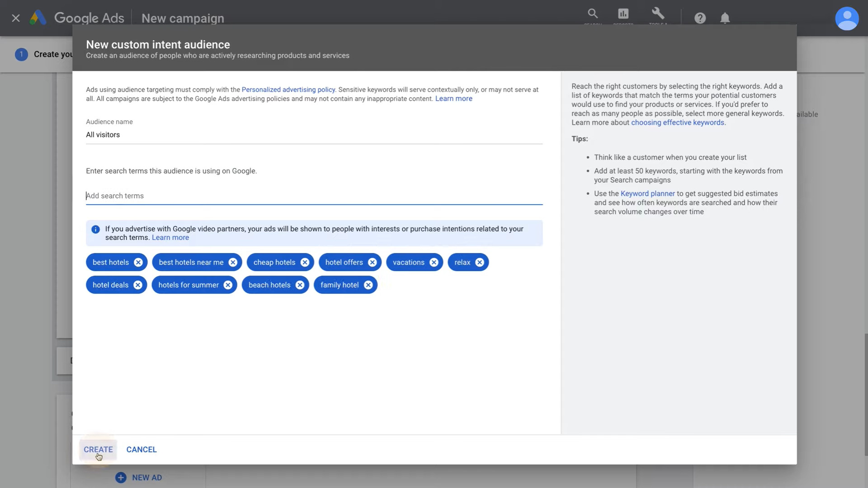Click the CREATE button
The image size is (868, 488).
point(99,449)
